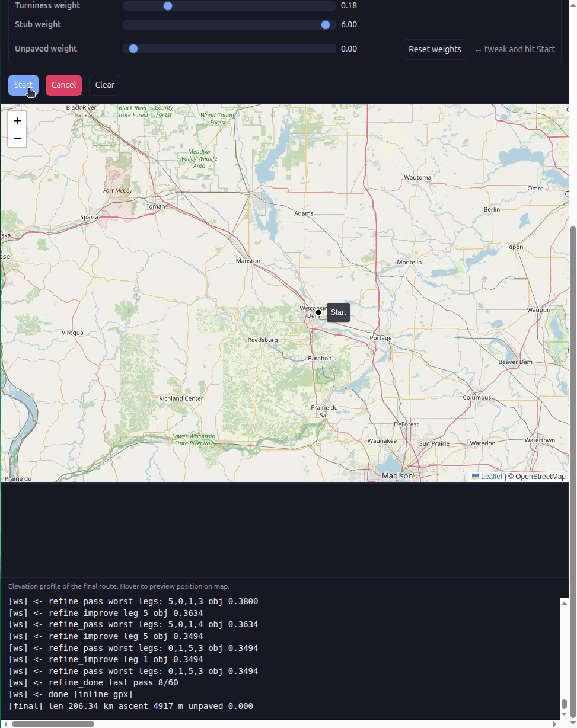Click the empty elevation profile area
This screenshot has width=577, height=728.
[x=285, y=529]
